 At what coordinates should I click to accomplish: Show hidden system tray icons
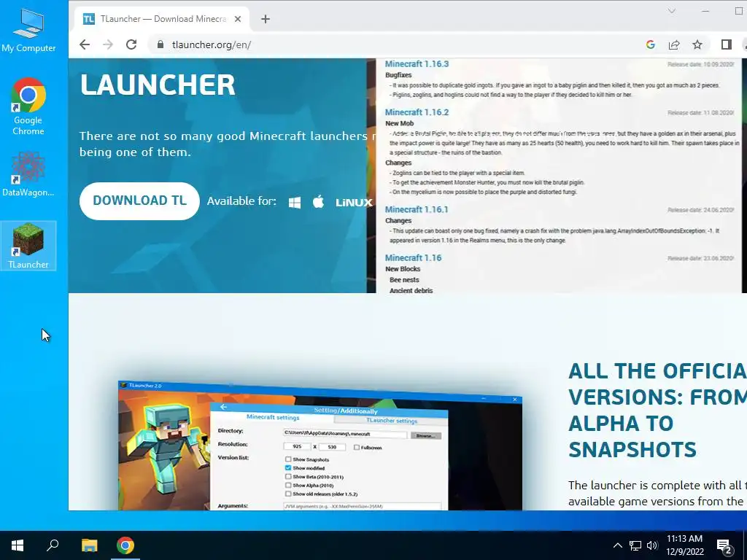(x=617, y=545)
